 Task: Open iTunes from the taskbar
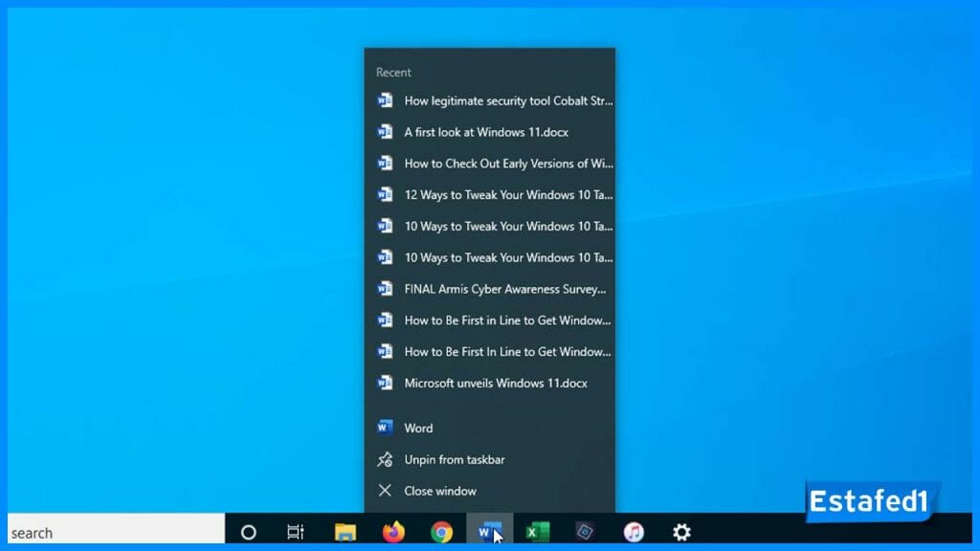(634, 532)
